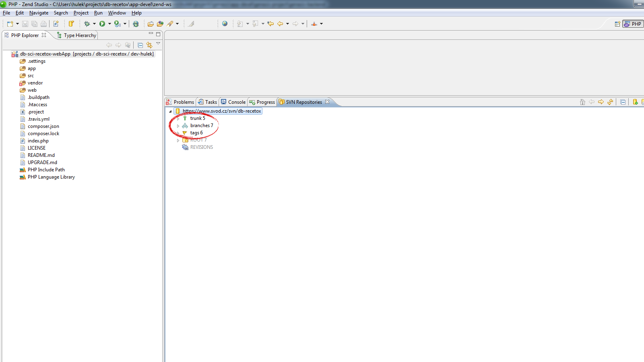Screen dimensions: 644x362
Task: Select PHP Include Path entry
Action: [x=42, y=170]
